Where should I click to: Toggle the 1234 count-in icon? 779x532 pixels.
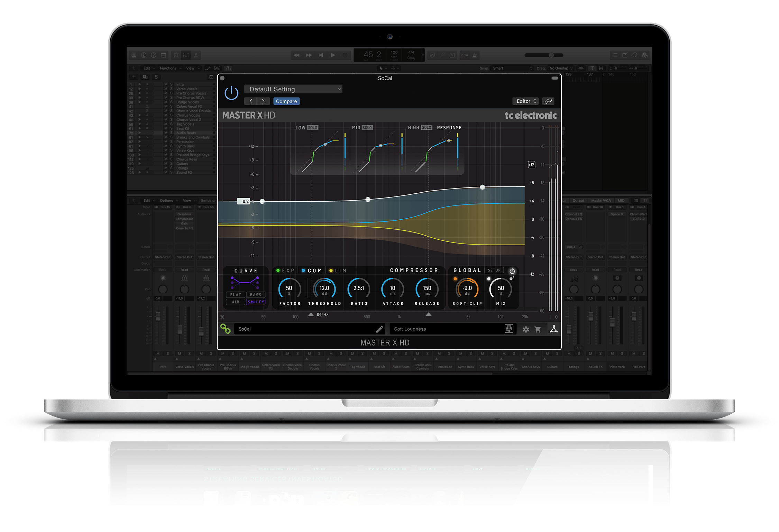click(465, 55)
